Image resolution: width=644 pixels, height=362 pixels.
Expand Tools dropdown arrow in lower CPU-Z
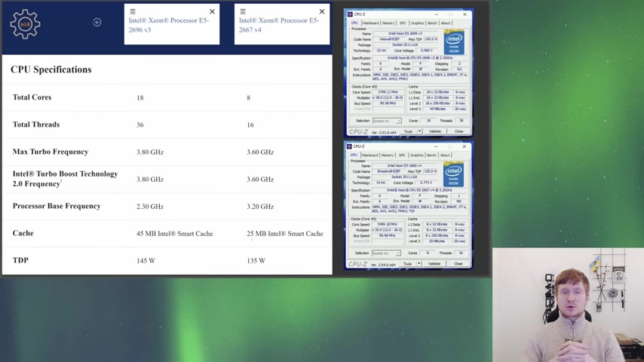pos(419,264)
